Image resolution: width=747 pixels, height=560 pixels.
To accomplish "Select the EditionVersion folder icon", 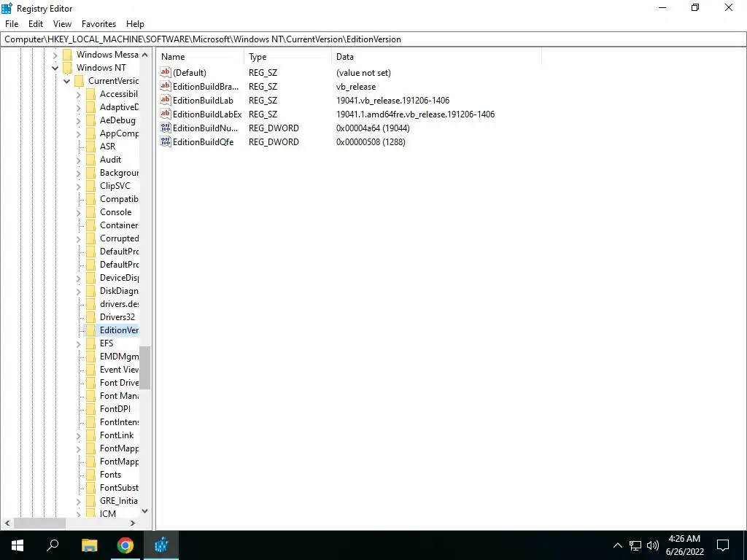I will pyautogui.click(x=90, y=330).
